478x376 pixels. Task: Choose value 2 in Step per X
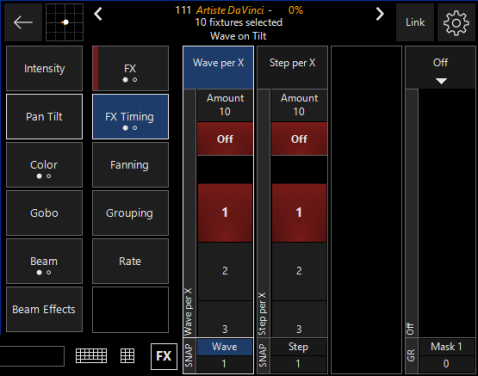click(x=299, y=271)
